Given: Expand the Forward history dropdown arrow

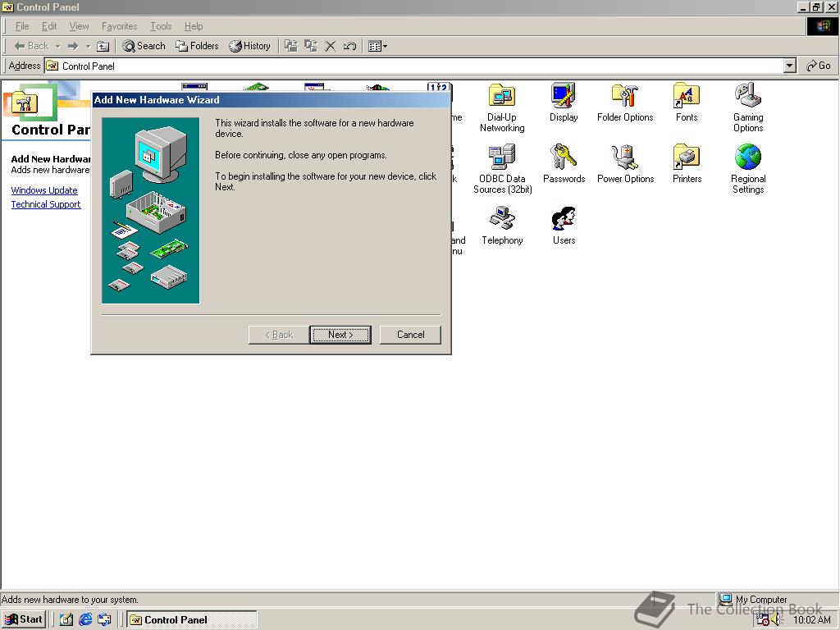Looking at the screenshot, I should [x=88, y=46].
